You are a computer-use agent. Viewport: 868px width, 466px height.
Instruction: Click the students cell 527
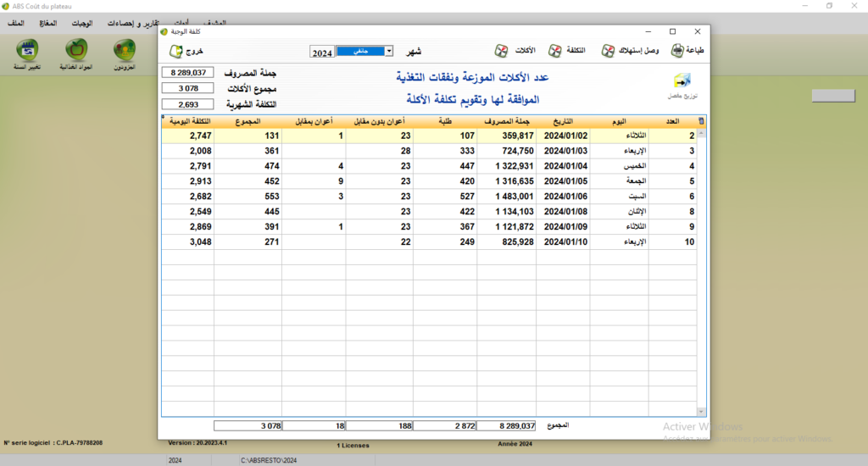click(445, 197)
